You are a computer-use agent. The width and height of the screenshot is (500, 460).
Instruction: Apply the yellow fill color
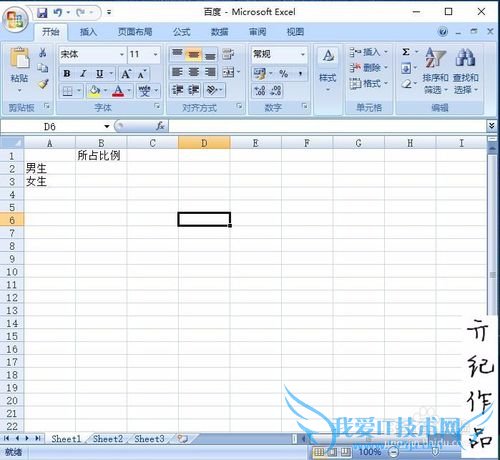coord(95,91)
